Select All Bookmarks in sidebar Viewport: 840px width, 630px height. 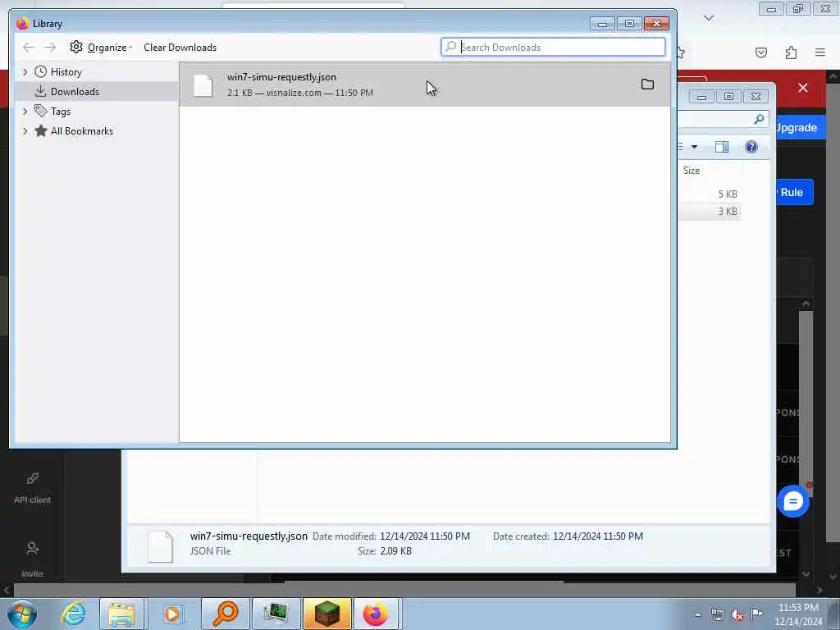point(81,131)
